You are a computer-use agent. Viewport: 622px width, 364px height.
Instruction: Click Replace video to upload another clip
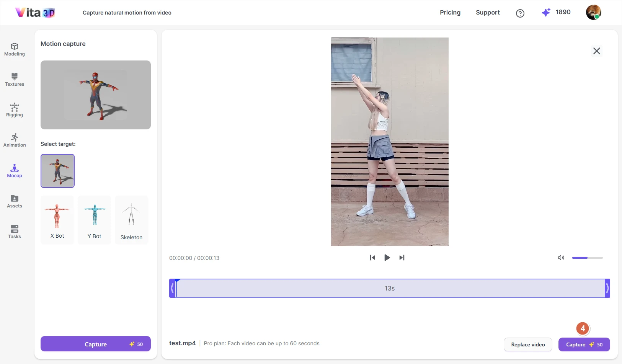(527, 344)
